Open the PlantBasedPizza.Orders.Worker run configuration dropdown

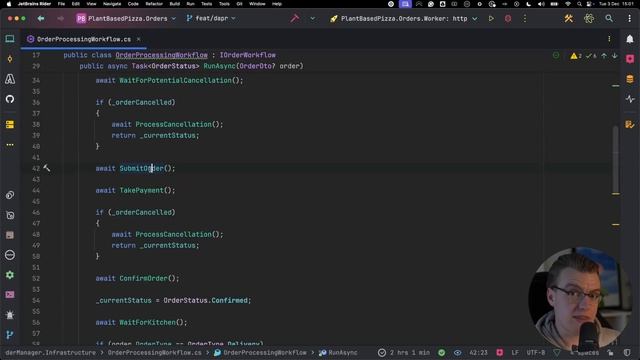404,18
